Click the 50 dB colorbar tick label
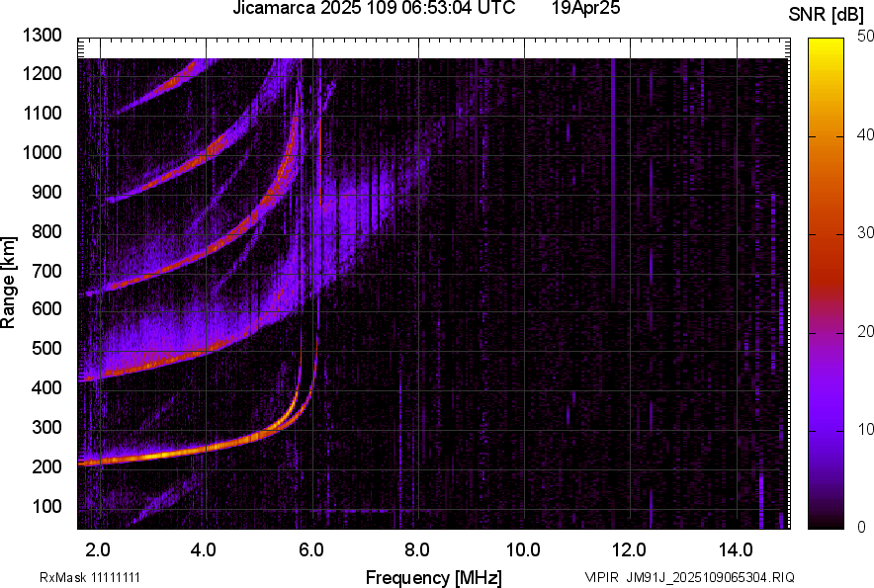 pos(866,36)
